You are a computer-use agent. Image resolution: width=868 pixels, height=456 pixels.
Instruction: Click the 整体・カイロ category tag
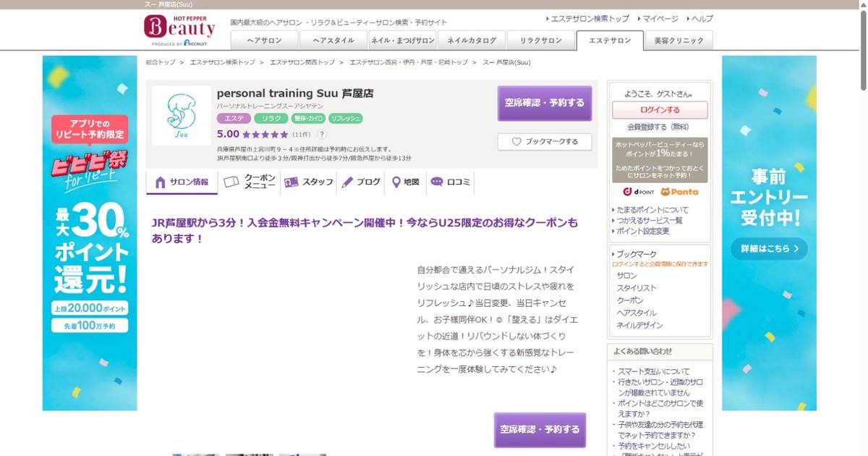click(308, 118)
